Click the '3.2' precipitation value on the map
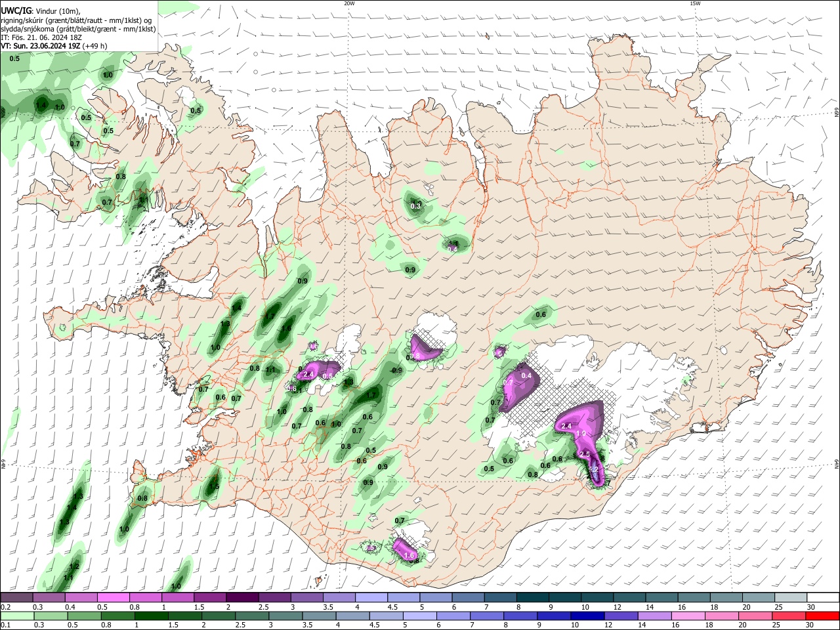The height and width of the screenshot is (630, 840). 593,470
